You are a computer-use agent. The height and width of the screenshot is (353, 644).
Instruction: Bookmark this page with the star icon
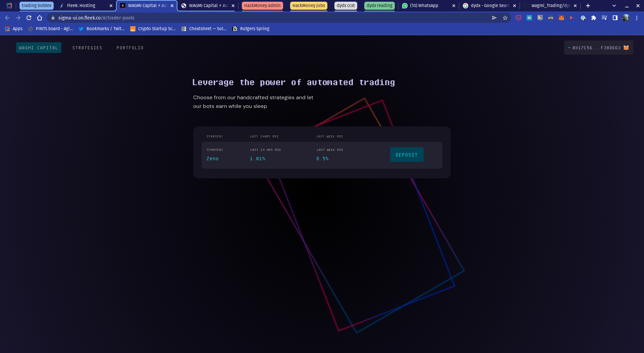pos(505,18)
